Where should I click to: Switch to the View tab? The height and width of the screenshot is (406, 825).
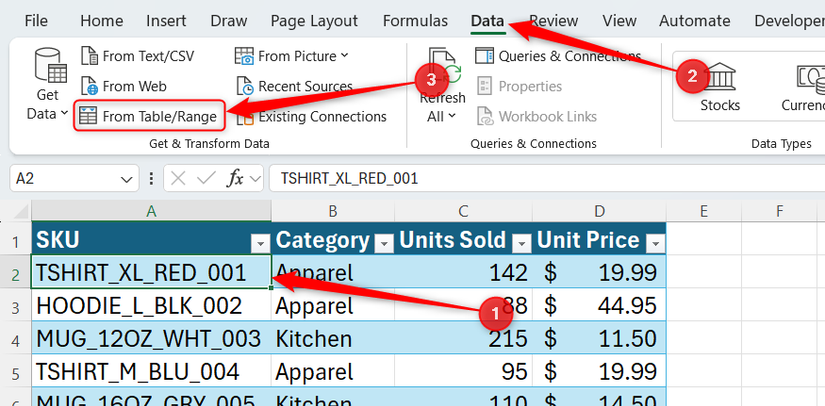coord(619,21)
